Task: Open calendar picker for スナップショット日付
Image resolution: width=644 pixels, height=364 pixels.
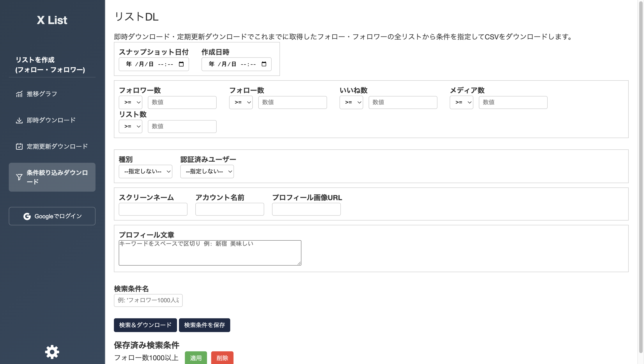Action: pos(181,64)
